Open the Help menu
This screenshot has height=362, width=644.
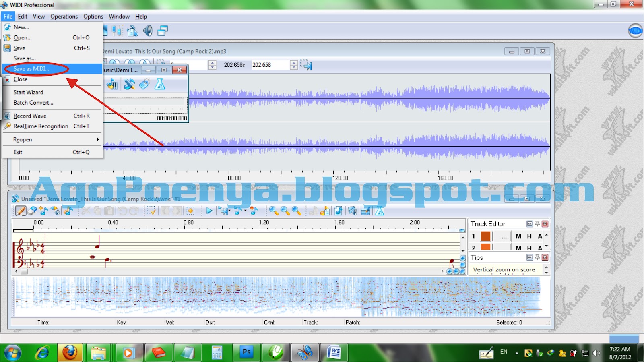[141, 17]
